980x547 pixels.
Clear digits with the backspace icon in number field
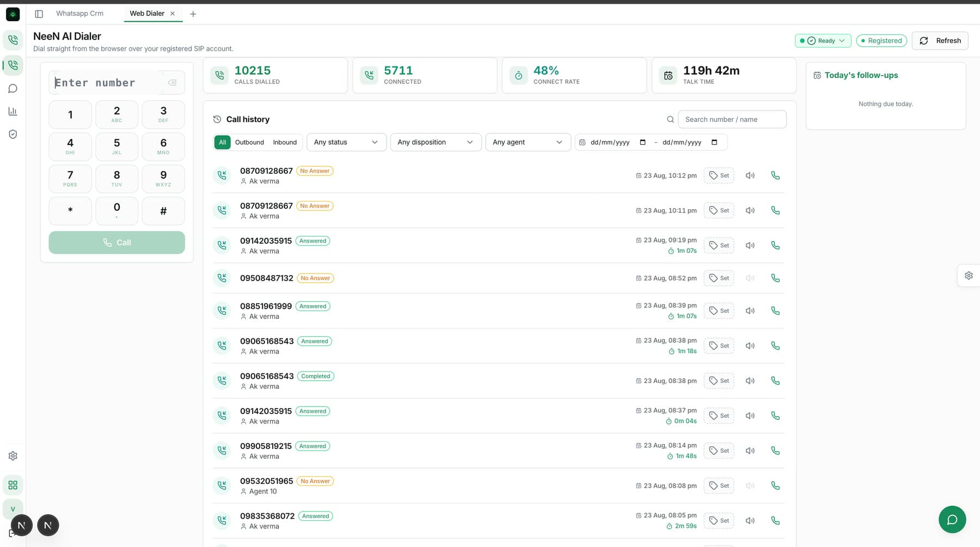click(x=172, y=83)
